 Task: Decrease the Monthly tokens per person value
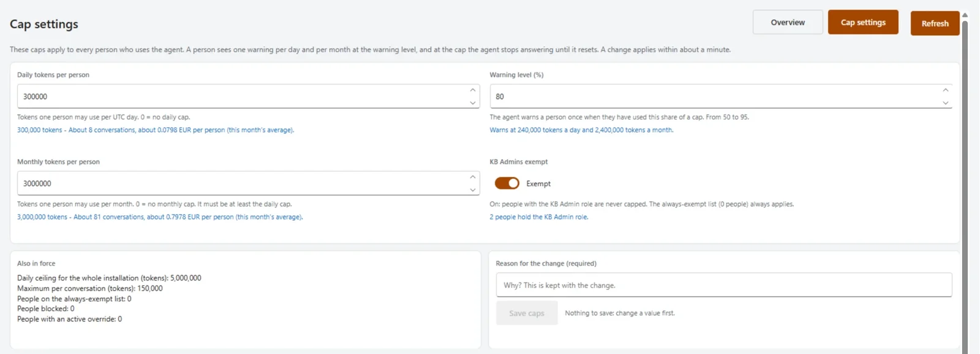473,190
